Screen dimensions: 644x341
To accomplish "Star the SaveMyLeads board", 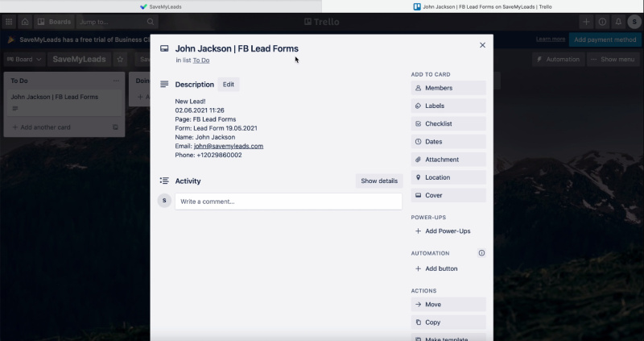I will [x=120, y=59].
